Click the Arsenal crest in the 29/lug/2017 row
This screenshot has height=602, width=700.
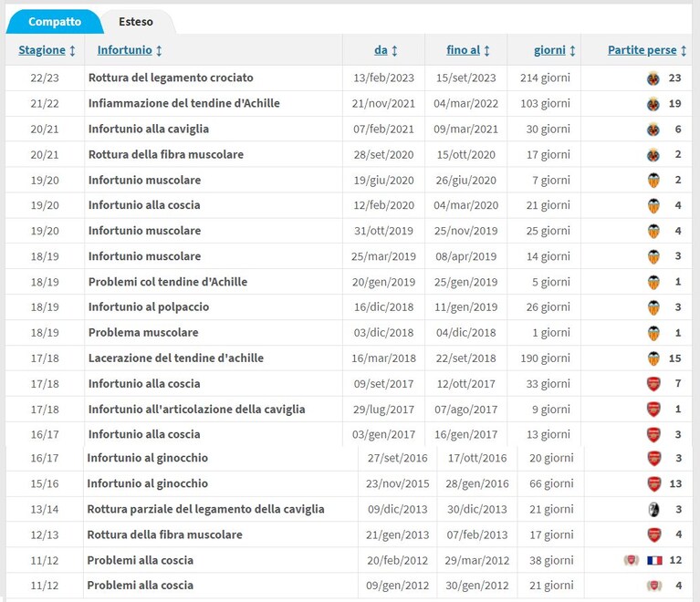(653, 410)
